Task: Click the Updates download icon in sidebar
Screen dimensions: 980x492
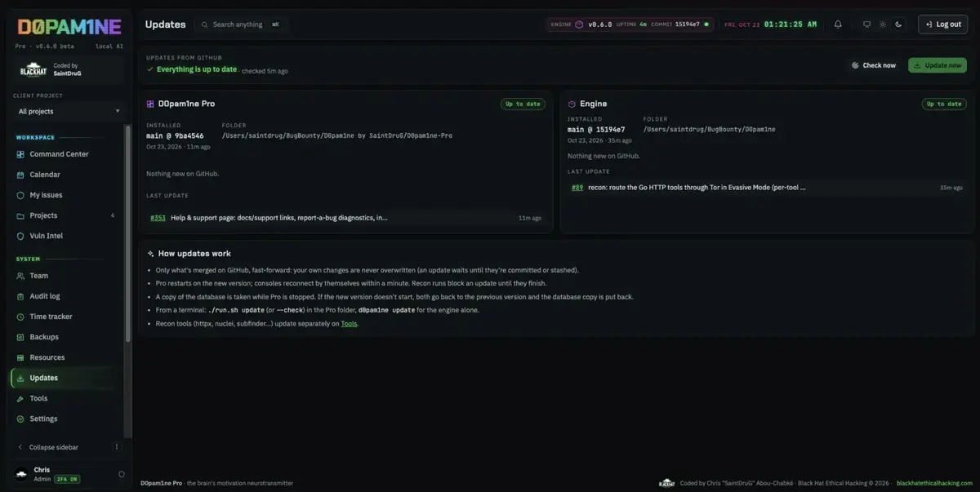Action: tap(21, 378)
